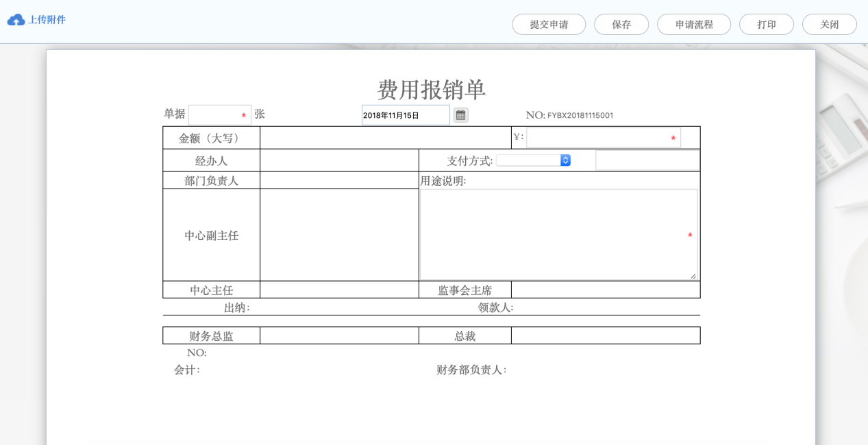The height and width of the screenshot is (445, 868).
Task: Click the 金额（大写）amount field
Action: coord(384,137)
